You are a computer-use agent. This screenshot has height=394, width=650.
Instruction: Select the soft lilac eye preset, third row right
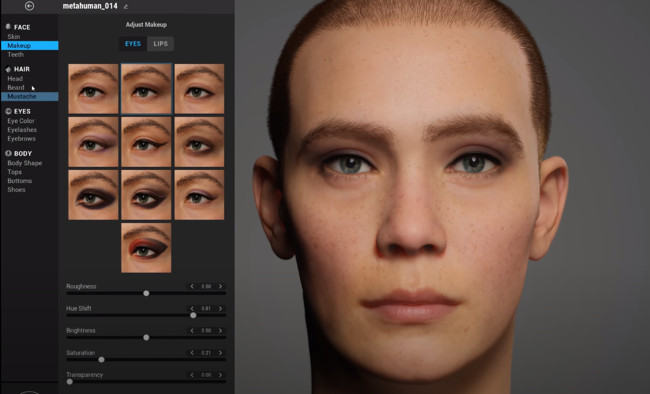pos(199,195)
